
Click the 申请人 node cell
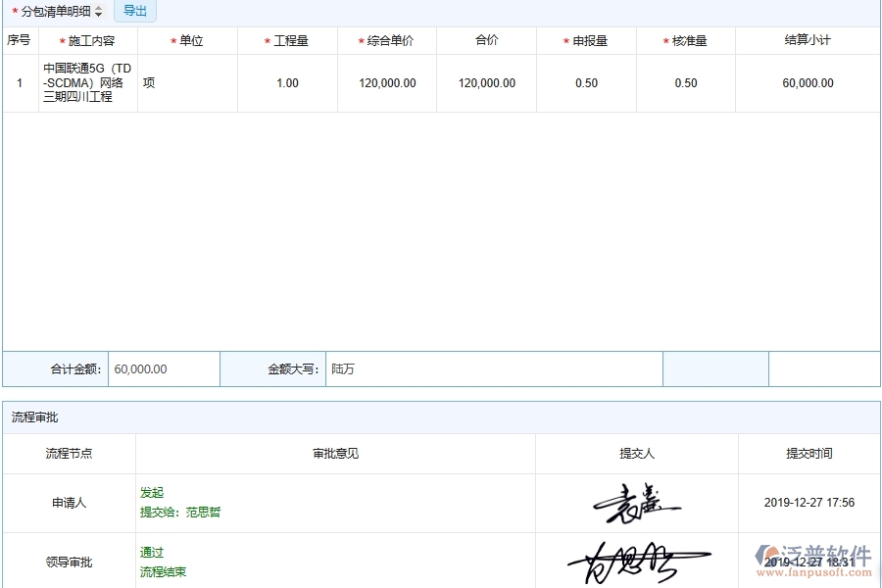(x=69, y=503)
